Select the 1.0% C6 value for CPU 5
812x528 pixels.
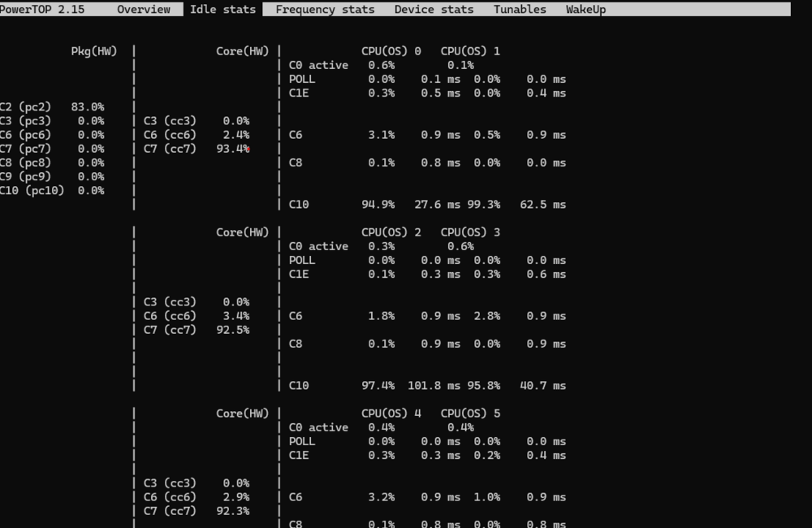486,497
